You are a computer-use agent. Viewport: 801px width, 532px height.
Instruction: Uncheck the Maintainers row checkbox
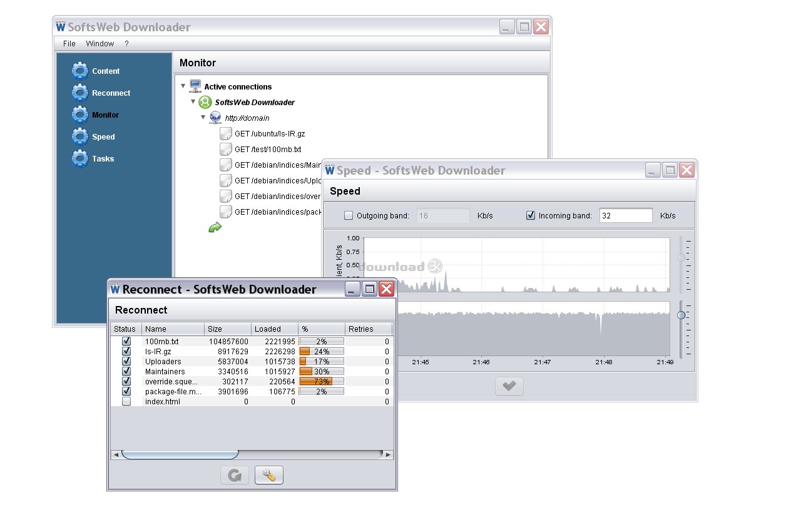[126, 371]
